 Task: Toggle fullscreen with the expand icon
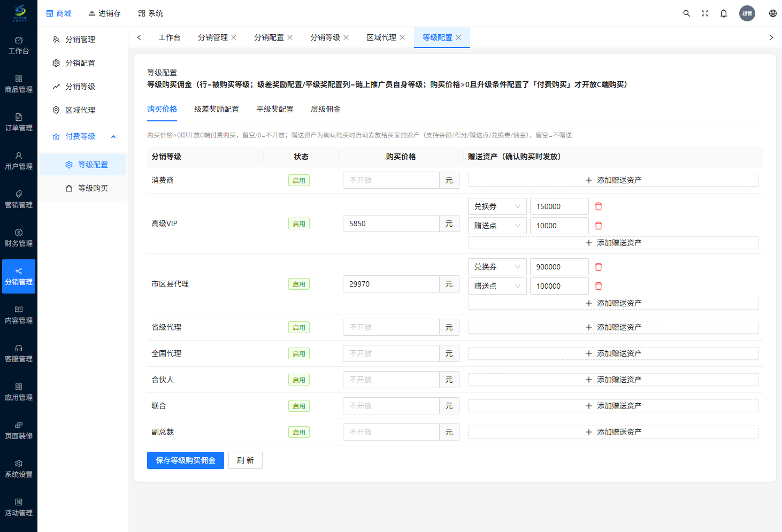(705, 13)
